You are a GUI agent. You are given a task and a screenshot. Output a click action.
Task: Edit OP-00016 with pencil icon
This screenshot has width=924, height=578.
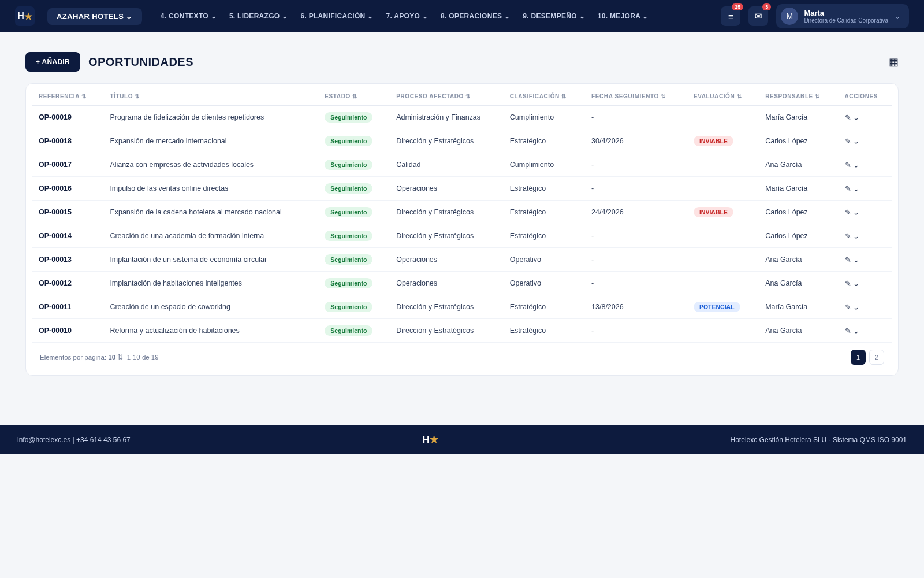pyautogui.click(x=848, y=189)
